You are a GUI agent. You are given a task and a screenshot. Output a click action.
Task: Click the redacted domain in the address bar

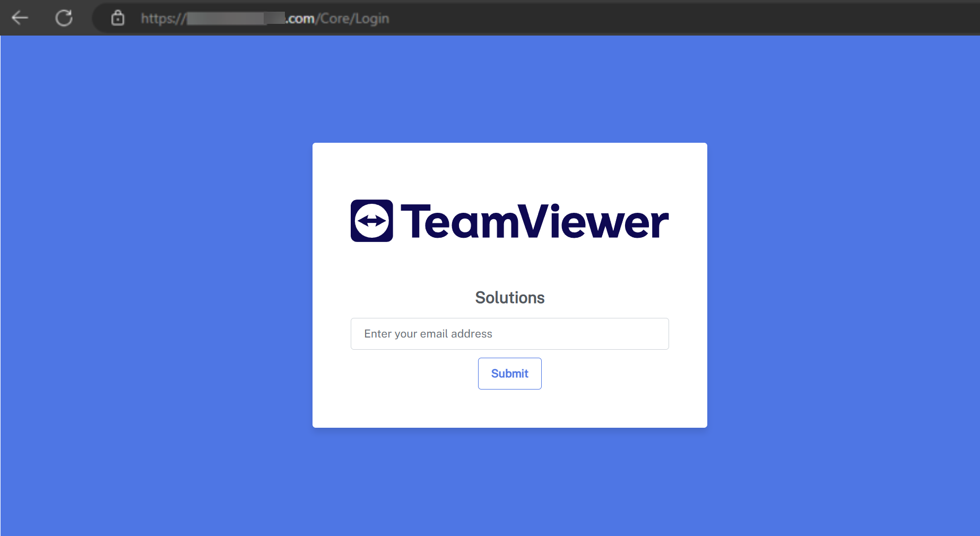[x=235, y=19]
